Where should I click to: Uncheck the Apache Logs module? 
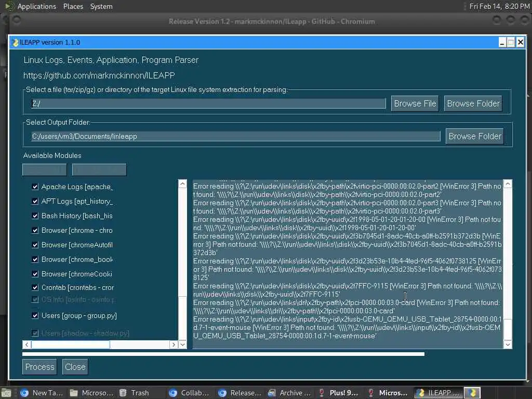point(35,187)
